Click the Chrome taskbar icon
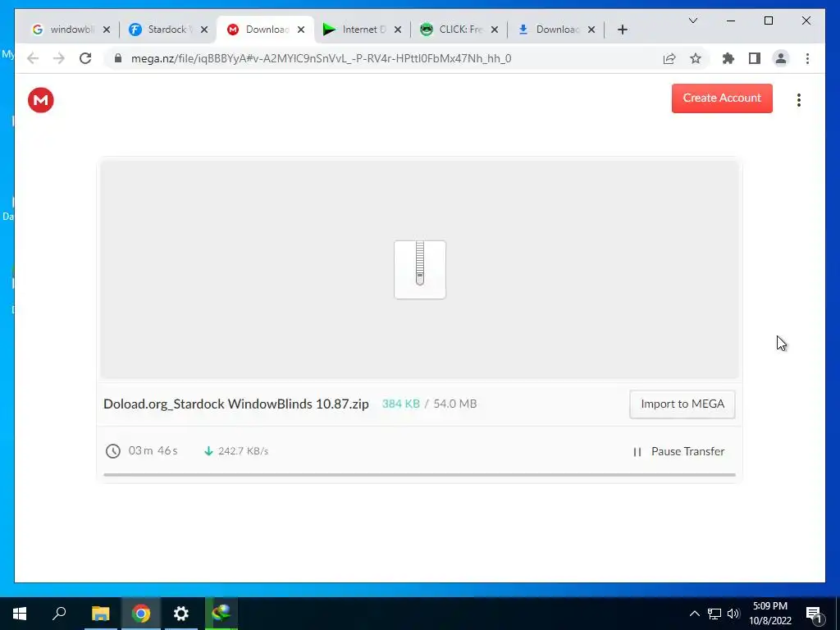840x630 pixels. pyautogui.click(x=141, y=614)
